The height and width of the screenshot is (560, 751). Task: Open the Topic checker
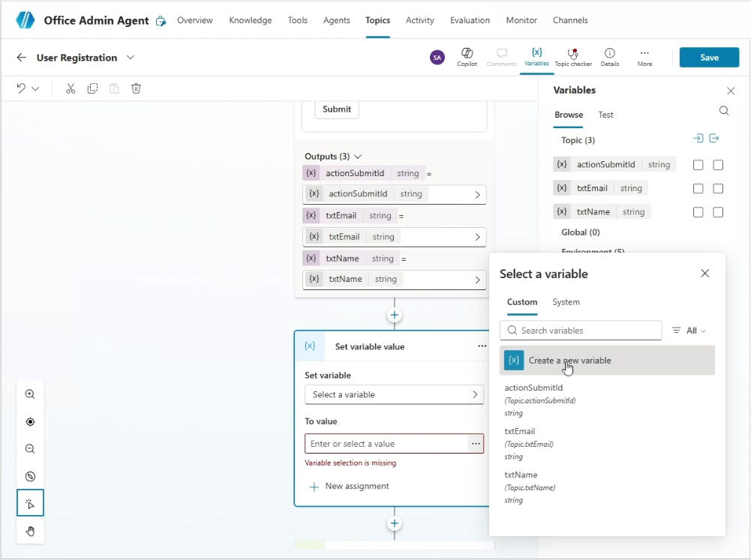coord(573,57)
